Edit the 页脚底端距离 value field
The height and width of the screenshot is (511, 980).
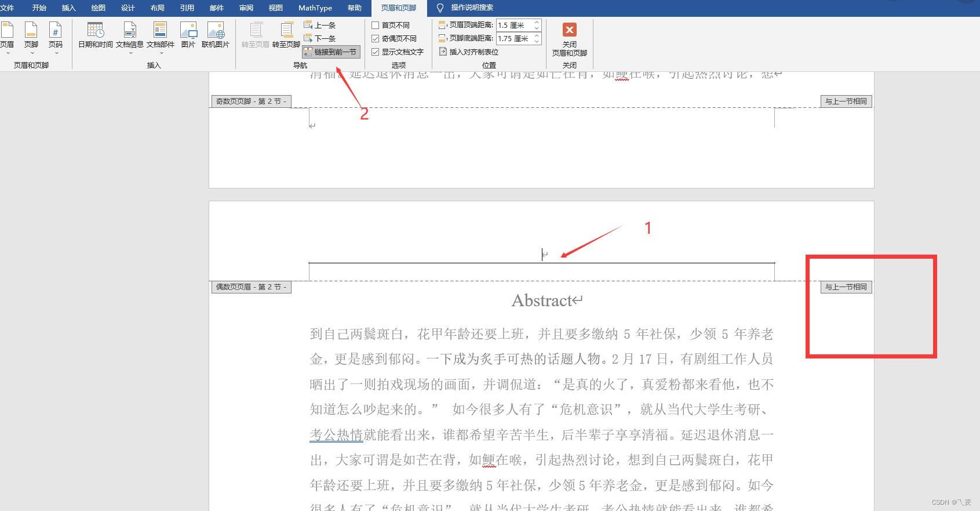coord(514,39)
